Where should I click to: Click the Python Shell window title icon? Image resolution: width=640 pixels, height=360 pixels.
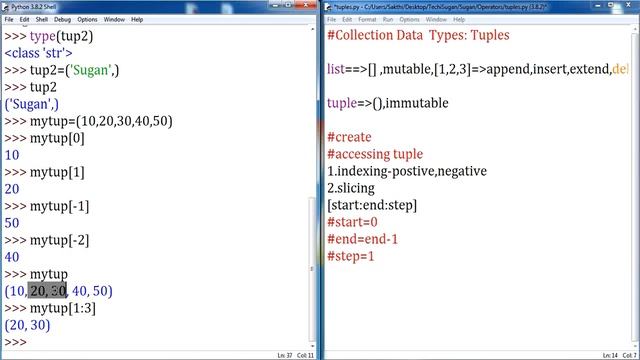[x=5, y=7]
